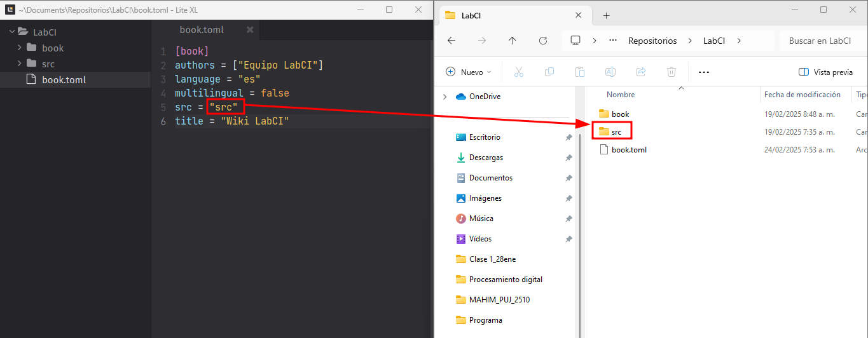Click the pin icon next to Documentos
Screen dimensions: 868x338
[568, 178]
